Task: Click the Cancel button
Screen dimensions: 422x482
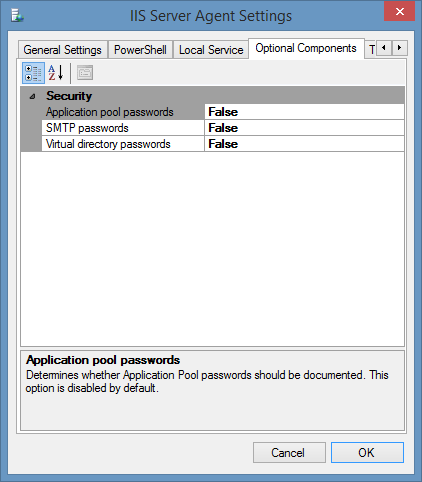Action: 289,453
